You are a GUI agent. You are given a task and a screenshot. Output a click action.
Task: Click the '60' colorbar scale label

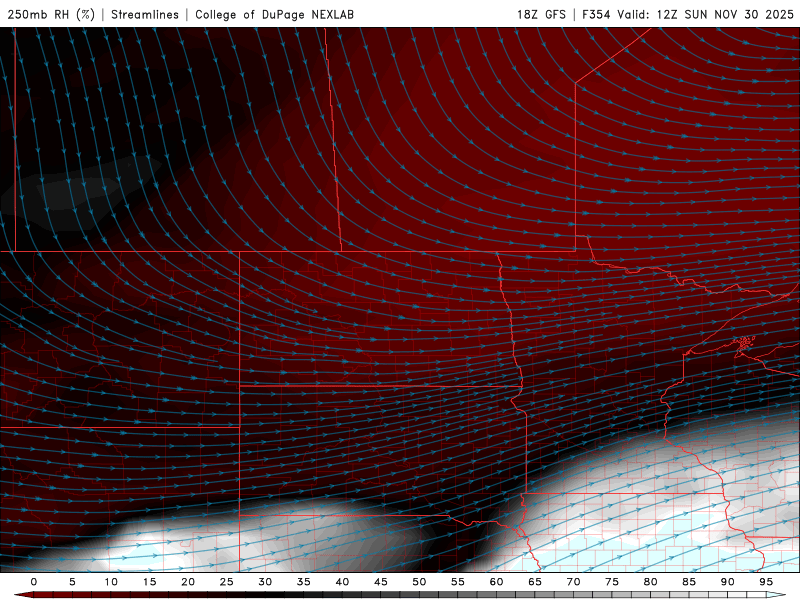tap(496, 582)
